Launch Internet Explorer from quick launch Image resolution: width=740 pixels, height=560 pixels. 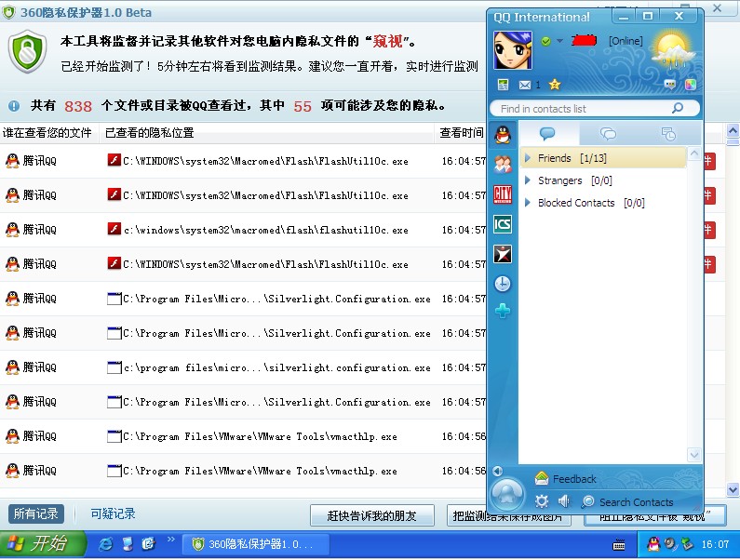tap(106, 544)
